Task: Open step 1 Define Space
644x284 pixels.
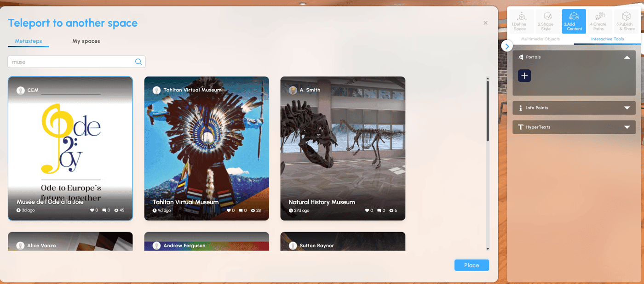Action: point(522,22)
